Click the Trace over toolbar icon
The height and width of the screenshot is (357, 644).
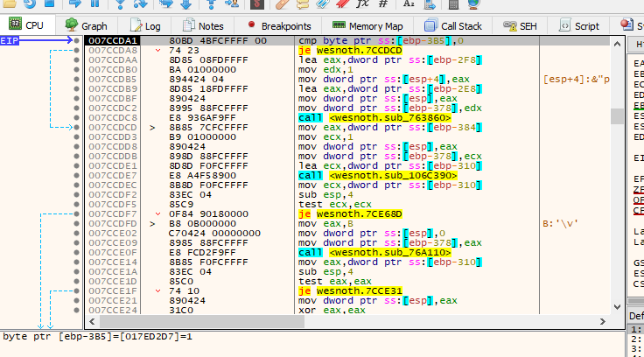tap(186, 4)
